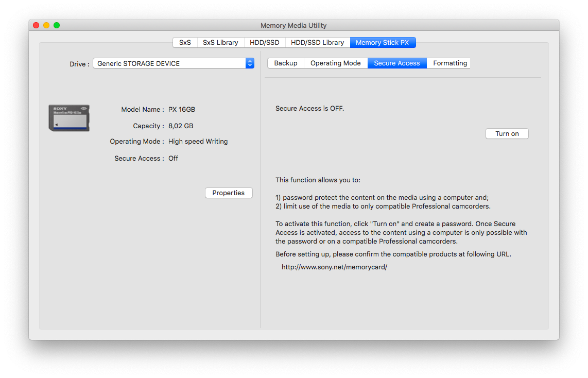Click the 'Secure Access :' label in device info
The height and width of the screenshot is (378, 588).
pos(139,158)
